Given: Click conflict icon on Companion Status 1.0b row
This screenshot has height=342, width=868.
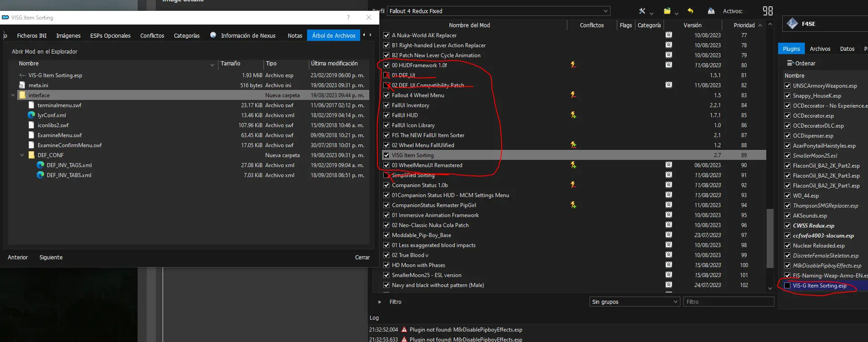Looking at the screenshot, I should [573, 185].
